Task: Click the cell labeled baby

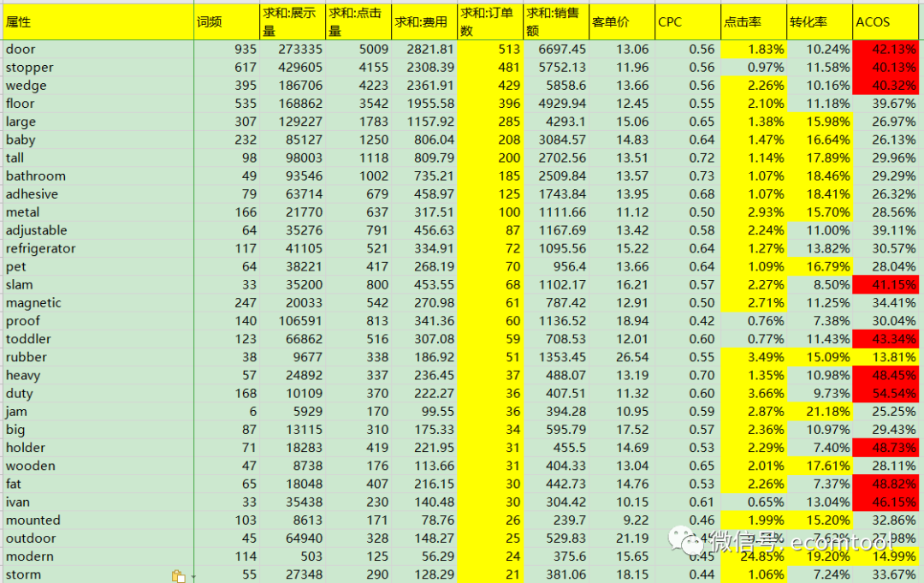Action: pyautogui.click(x=98, y=140)
